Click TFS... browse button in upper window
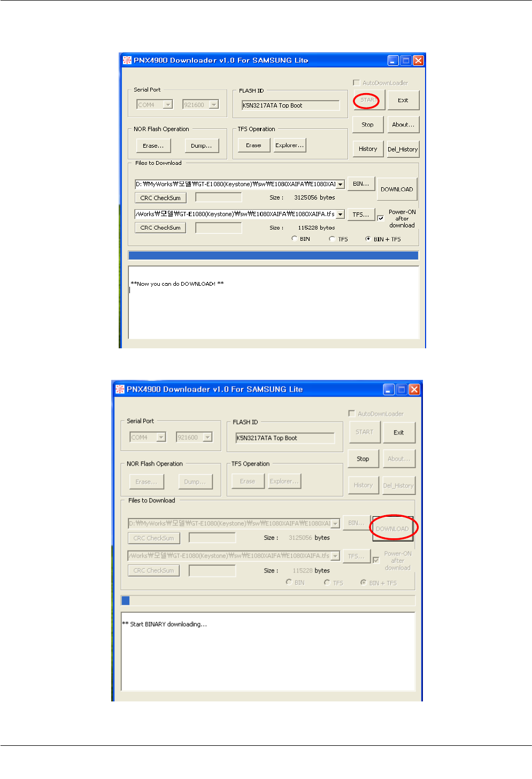The width and height of the screenshot is (532, 779). click(x=361, y=214)
